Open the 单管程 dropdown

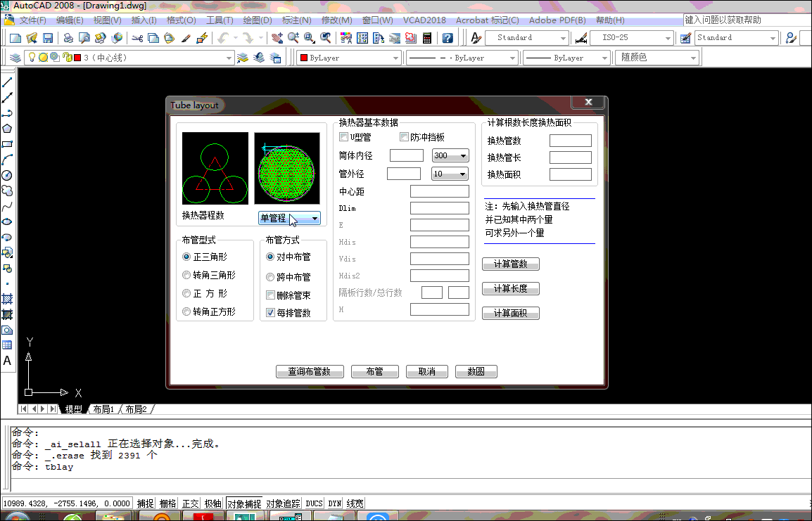tap(289, 219)
